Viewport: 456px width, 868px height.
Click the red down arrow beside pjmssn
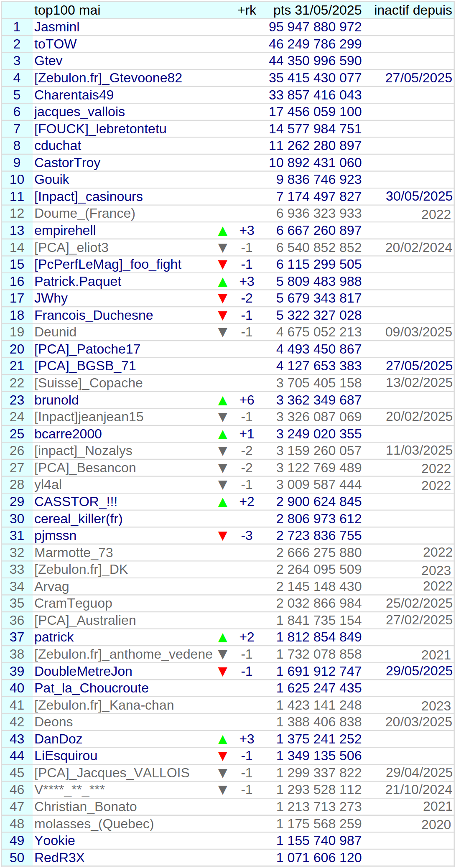click(223, 536)
